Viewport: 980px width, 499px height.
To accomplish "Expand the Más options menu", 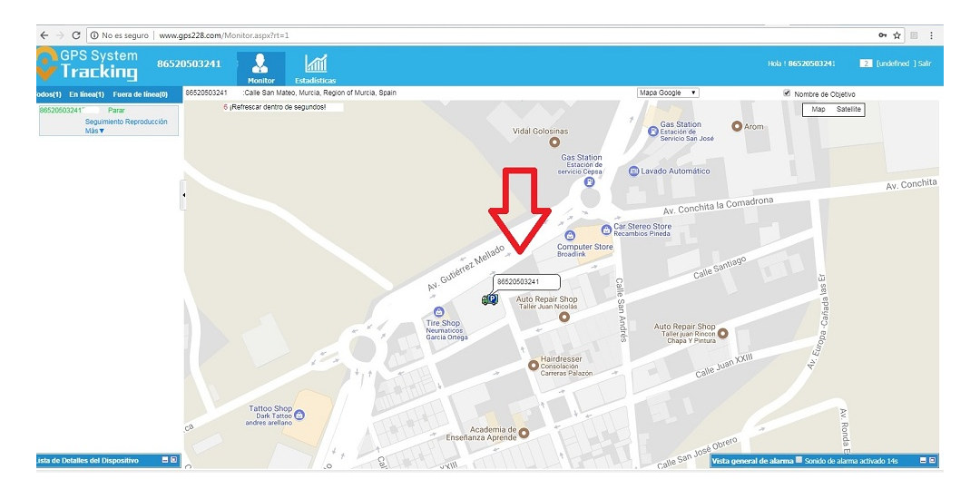I will pyautogui.click(x=95, y=132).
